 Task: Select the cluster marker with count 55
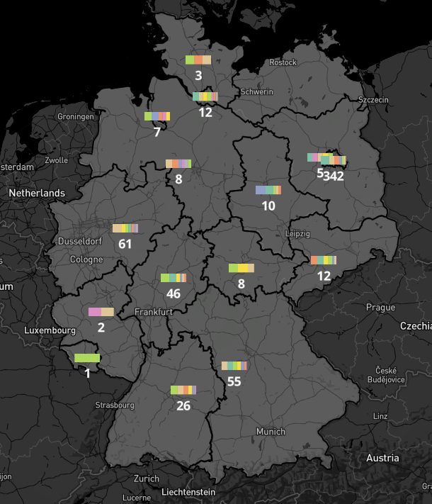click(x=234, y=381)
